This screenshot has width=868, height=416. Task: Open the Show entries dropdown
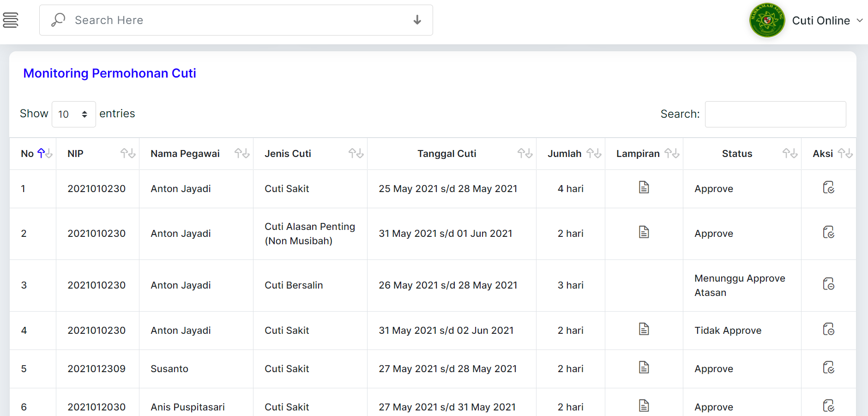point(73,114)
